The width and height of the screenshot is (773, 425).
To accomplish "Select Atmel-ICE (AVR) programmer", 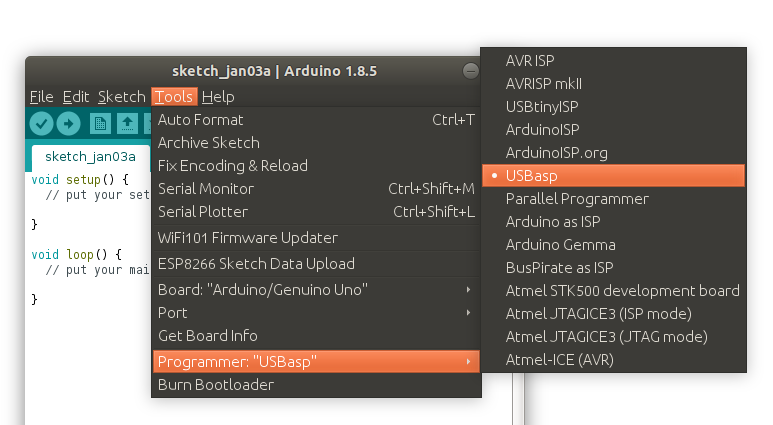I will tap(613, 360).
